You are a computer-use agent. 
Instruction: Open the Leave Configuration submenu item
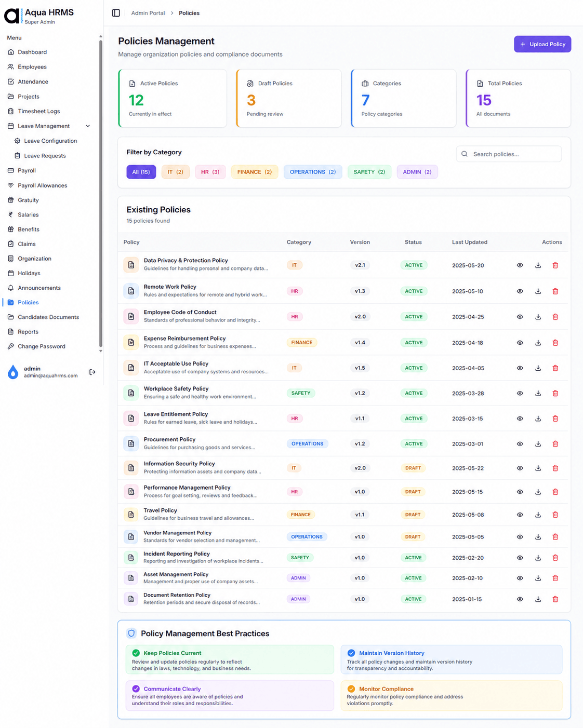50,141
